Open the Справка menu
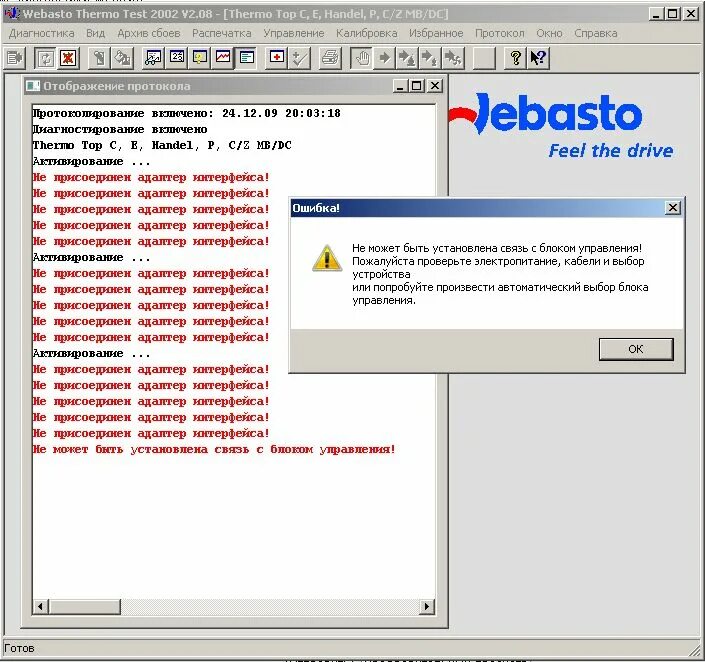This screenshot has height=662, width=705. point(596,33)
